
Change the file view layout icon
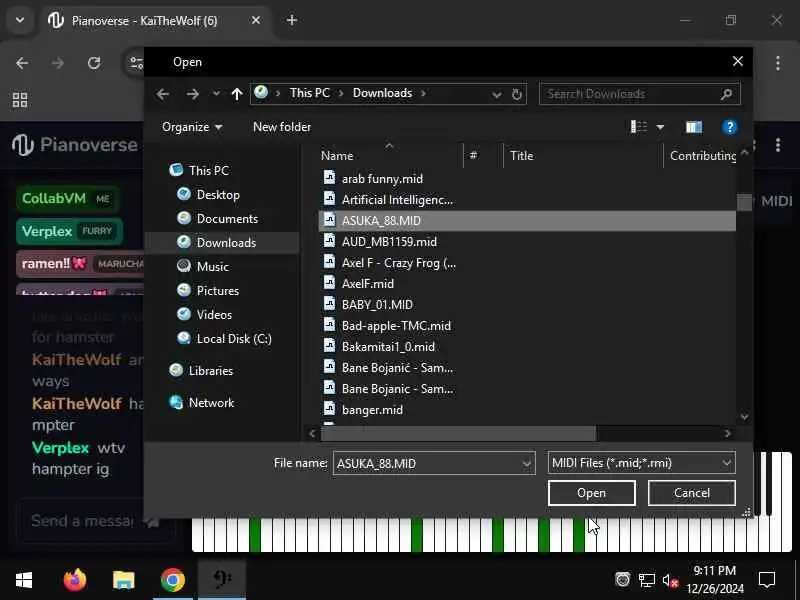(x=639, y=127)
